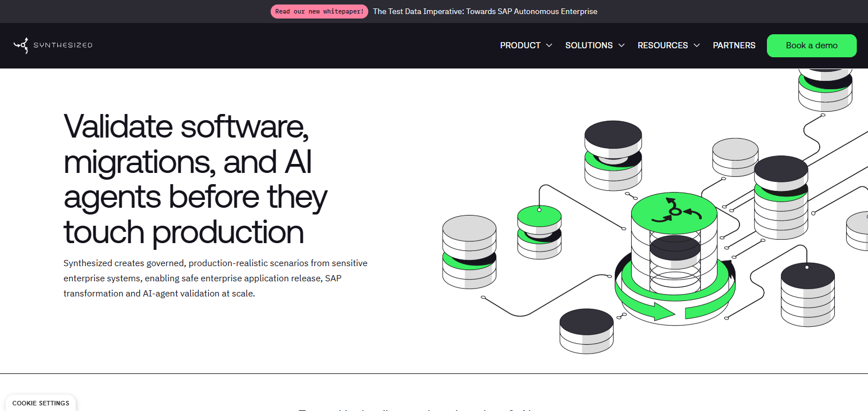Click the dark database cylinder at bottom center
This screenshot has width=868, height=411.
(x=586, y=331)
